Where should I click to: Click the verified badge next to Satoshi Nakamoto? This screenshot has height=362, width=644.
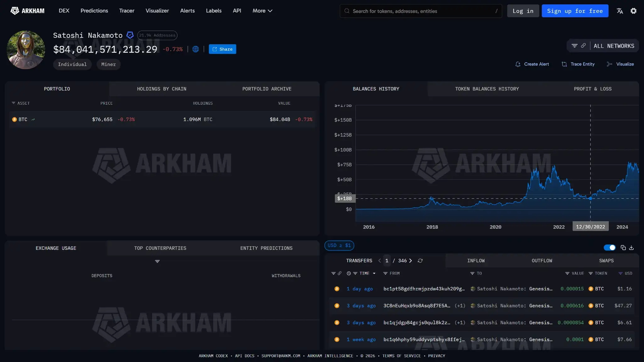(130, 35)
